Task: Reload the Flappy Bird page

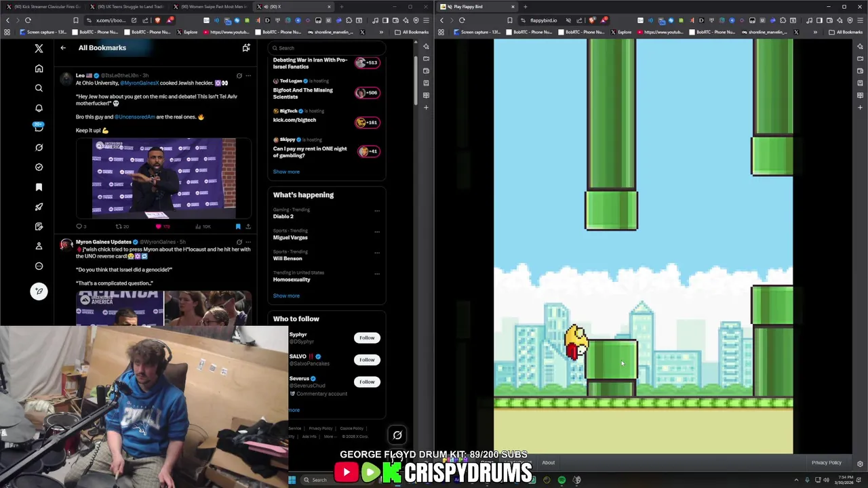Action: (x=462, y=20)
